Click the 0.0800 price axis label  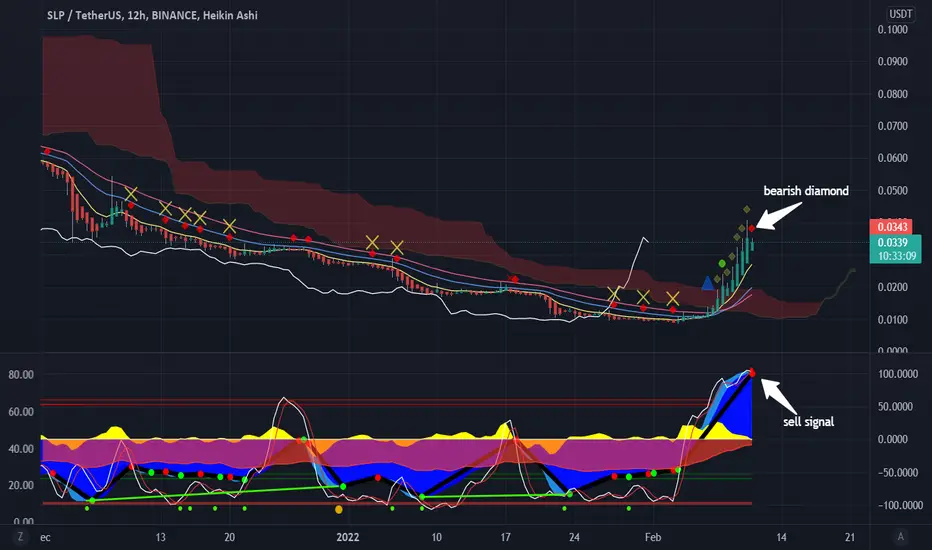(892, 94)
